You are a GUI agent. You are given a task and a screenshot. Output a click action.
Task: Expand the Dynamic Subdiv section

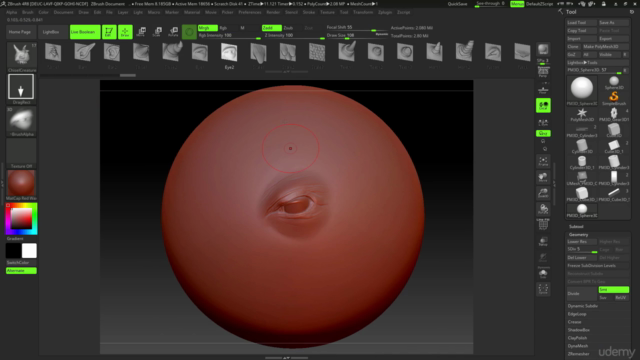[582, 306]
